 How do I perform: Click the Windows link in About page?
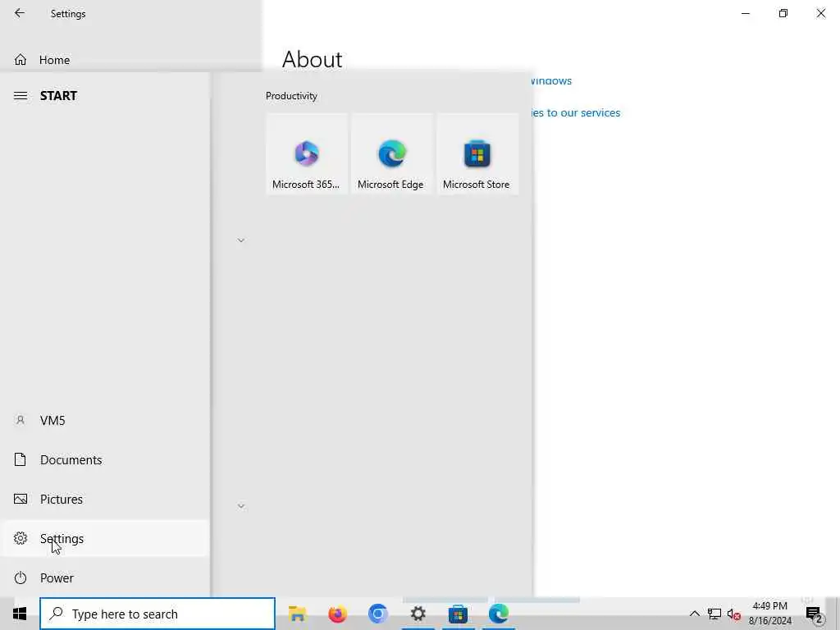pos(550,81)
